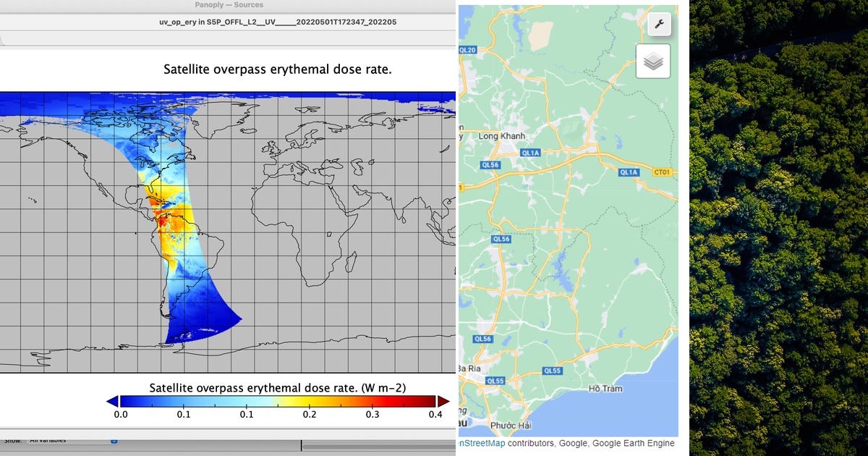Image resolution: width=868 pixels, height=456 pixels.
Task: Click the Hồ Tràm map label
Action: 605,389
